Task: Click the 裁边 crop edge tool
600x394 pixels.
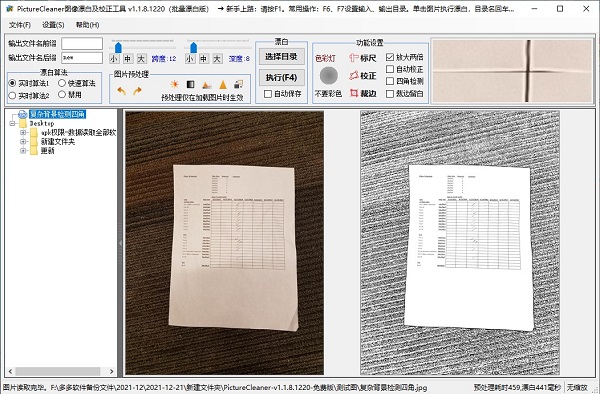Action: pos(363,93)
